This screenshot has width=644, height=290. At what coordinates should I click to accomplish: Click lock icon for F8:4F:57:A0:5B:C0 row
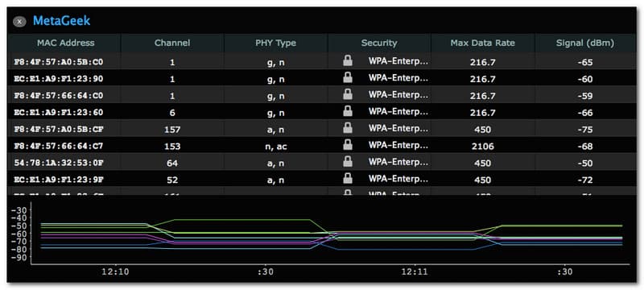[x=348, y=61]
